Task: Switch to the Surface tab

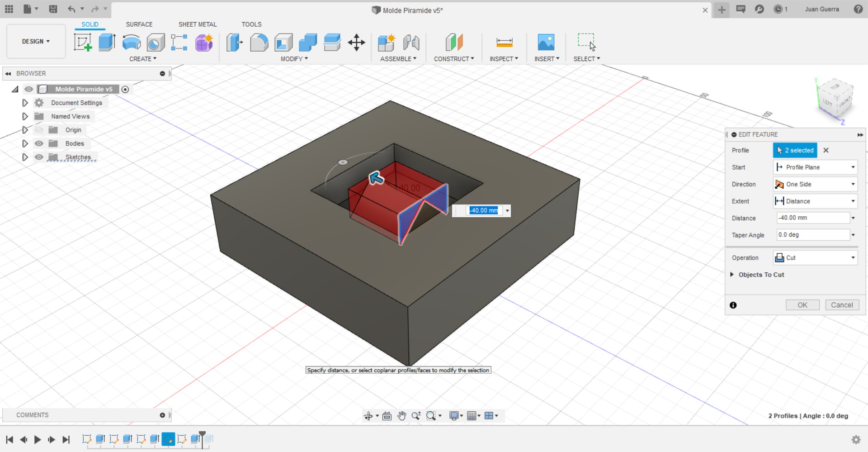Action: 139,24
